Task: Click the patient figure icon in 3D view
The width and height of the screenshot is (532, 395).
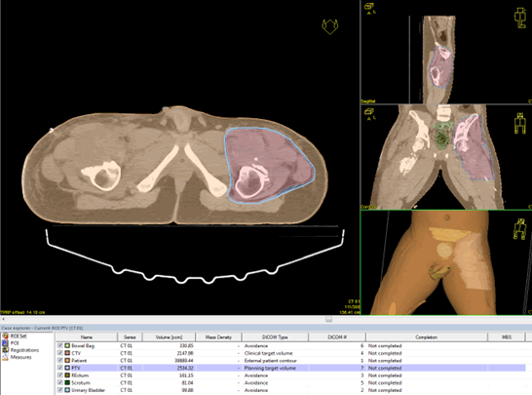Action: pos(519,229)
